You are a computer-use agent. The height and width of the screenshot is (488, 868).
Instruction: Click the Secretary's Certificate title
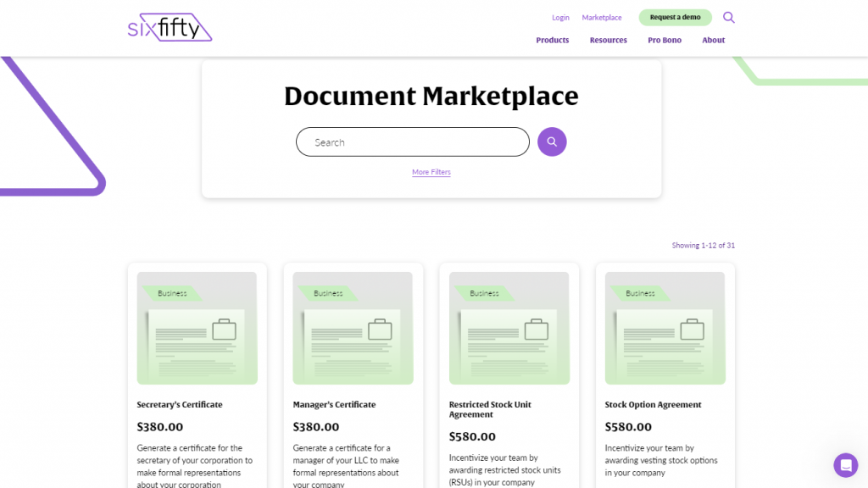[180, 404]
